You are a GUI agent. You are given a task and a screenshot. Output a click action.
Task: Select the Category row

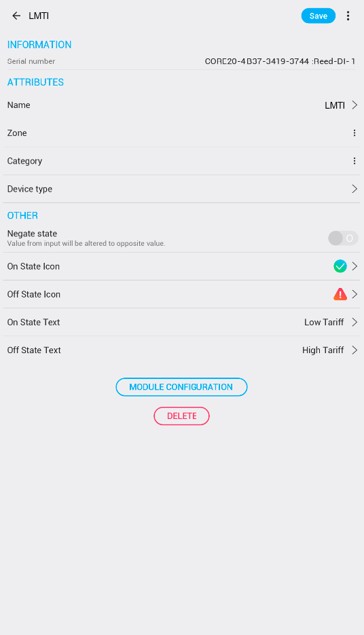pyautogui.click(x=181, y=161)
